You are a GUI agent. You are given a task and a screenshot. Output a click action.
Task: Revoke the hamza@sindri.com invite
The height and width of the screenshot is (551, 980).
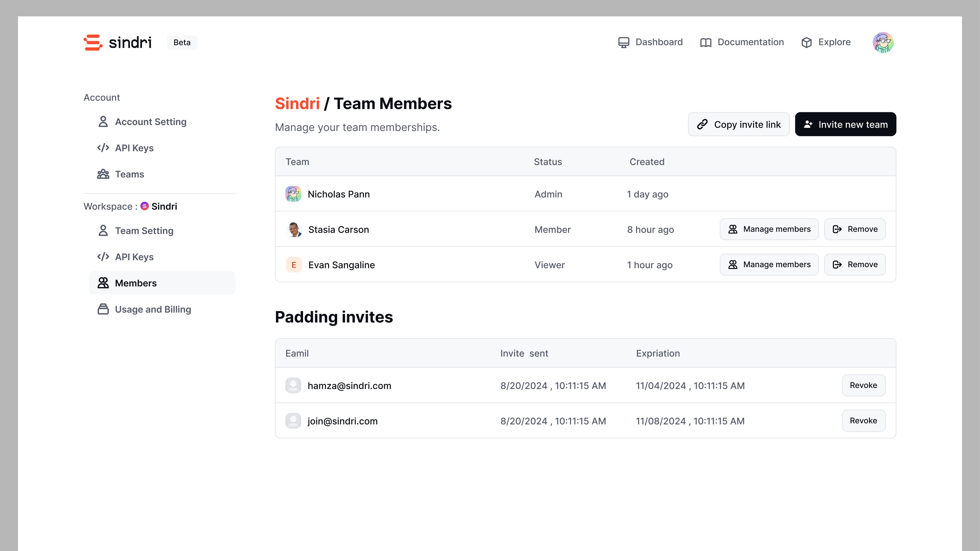863,385
